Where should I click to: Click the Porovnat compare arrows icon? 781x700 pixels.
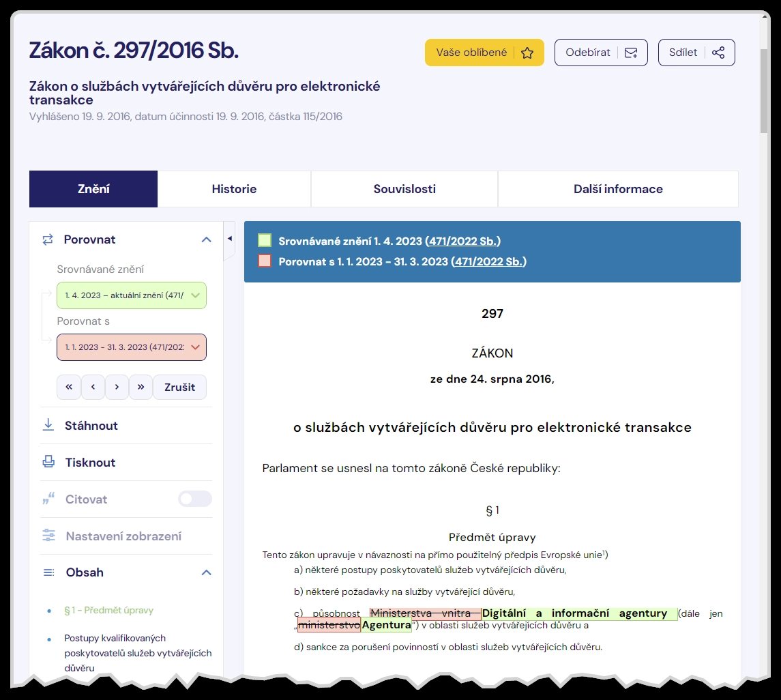(x=48, y=239)
